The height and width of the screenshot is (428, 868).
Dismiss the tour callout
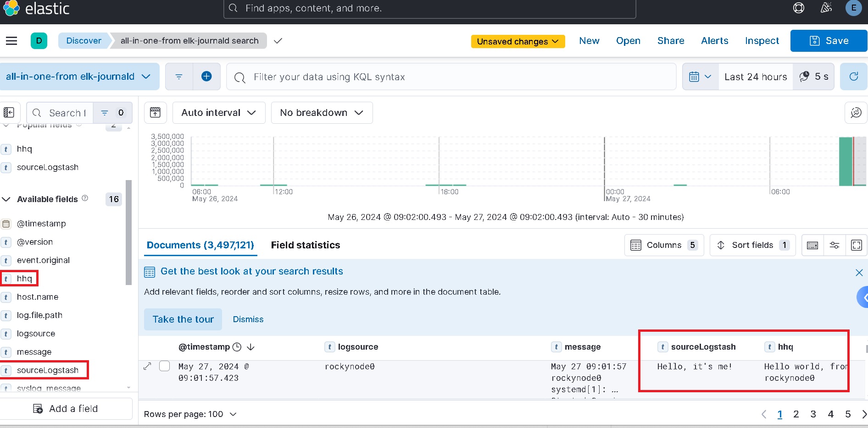(x=248, y=319)
